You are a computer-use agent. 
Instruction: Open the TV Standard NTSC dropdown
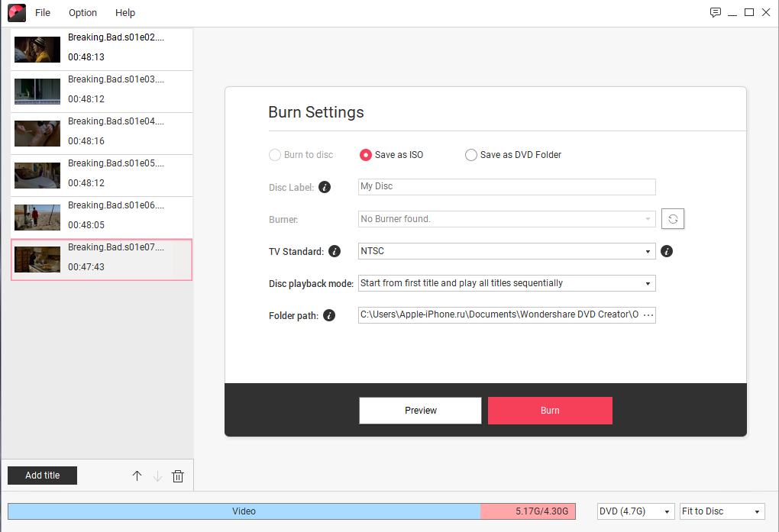[506, 251]
